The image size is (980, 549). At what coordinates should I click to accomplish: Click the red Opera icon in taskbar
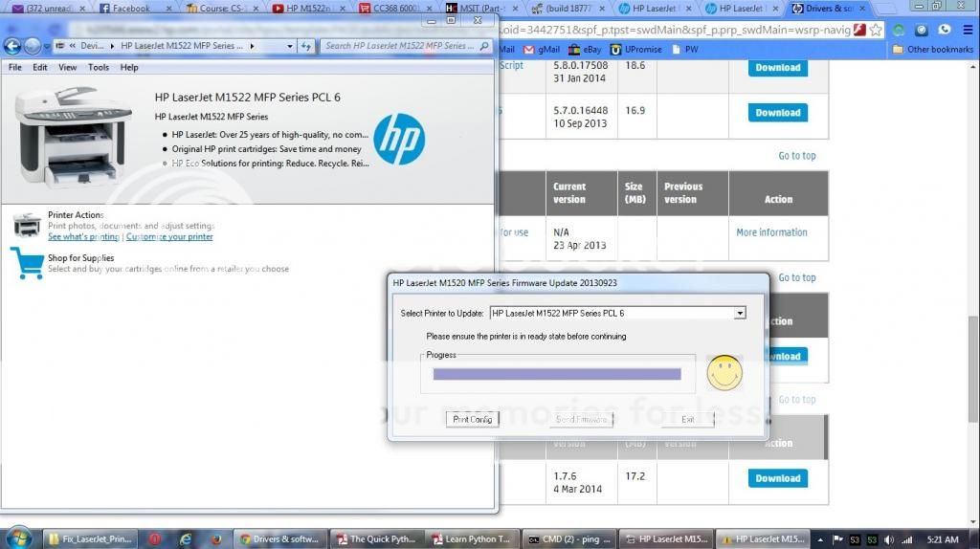pos(155,539)
